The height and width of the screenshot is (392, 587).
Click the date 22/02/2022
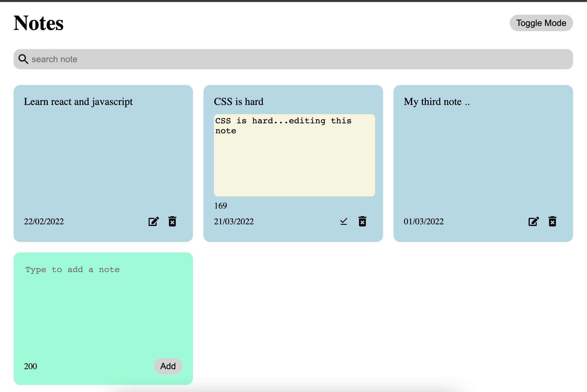coord(44,221)
